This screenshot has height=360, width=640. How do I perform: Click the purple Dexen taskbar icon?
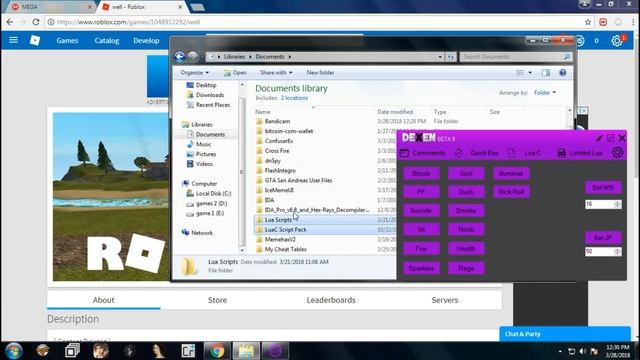(x=275, y=351)
